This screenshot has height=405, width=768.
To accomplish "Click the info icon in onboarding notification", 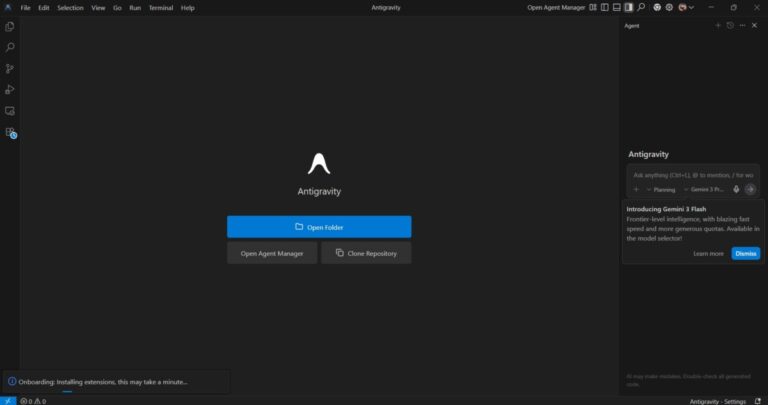I will click(12, 381).
